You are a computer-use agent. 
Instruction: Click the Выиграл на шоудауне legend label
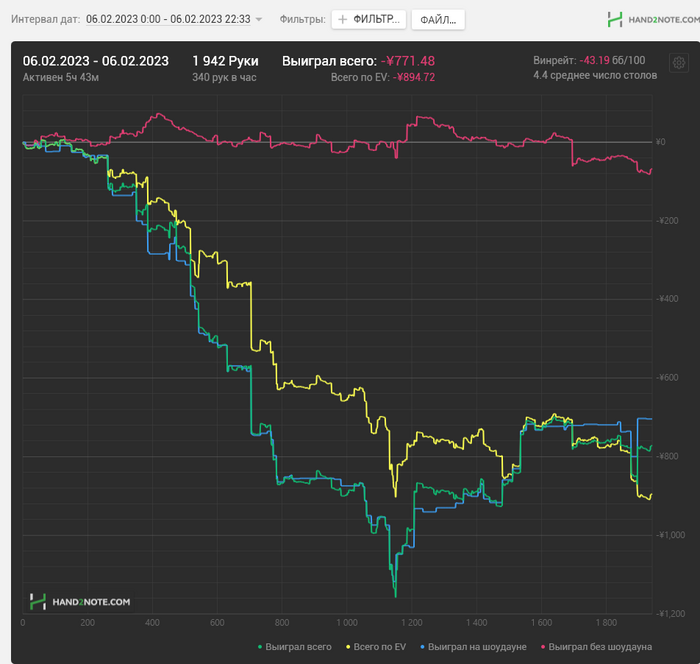(477, 647)
